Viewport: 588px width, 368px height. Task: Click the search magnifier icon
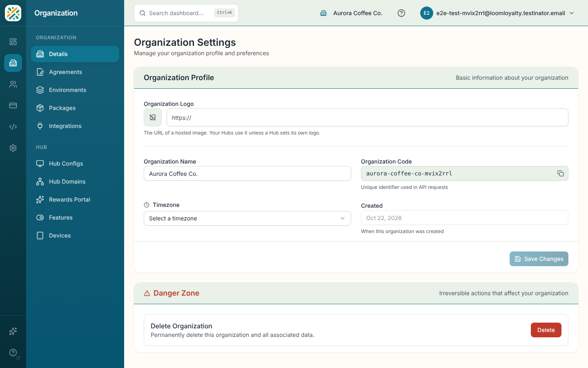(143, 13)
